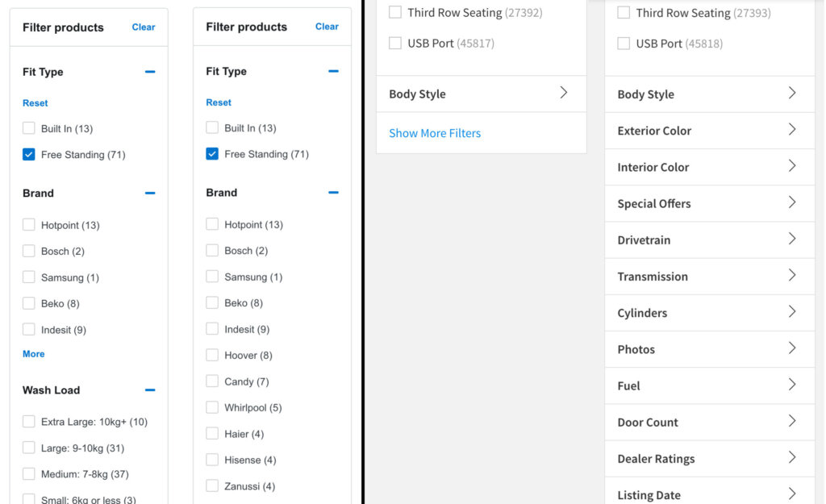This screenshot has width=826, height=504.
Task: Collapse the Wash Load section
Action: (x=149, y=389)
